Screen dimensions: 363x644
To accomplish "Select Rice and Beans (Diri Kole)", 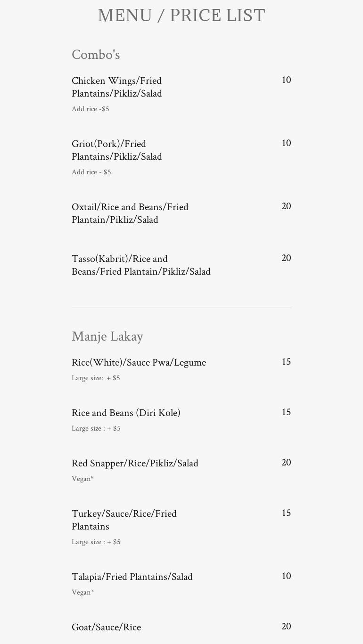I will pyautogui.click(x=126, y=413).
